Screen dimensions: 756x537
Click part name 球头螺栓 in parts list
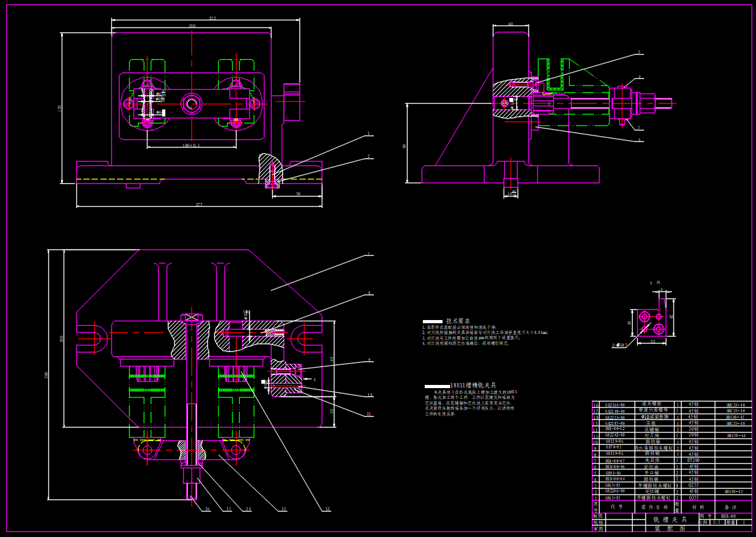pyautogui.click(x=651, y=404)
